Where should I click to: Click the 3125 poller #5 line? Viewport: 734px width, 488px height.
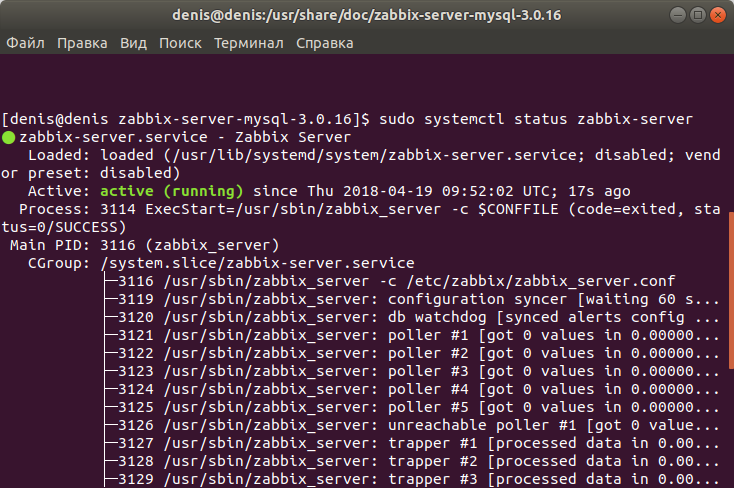coord(418,407)
